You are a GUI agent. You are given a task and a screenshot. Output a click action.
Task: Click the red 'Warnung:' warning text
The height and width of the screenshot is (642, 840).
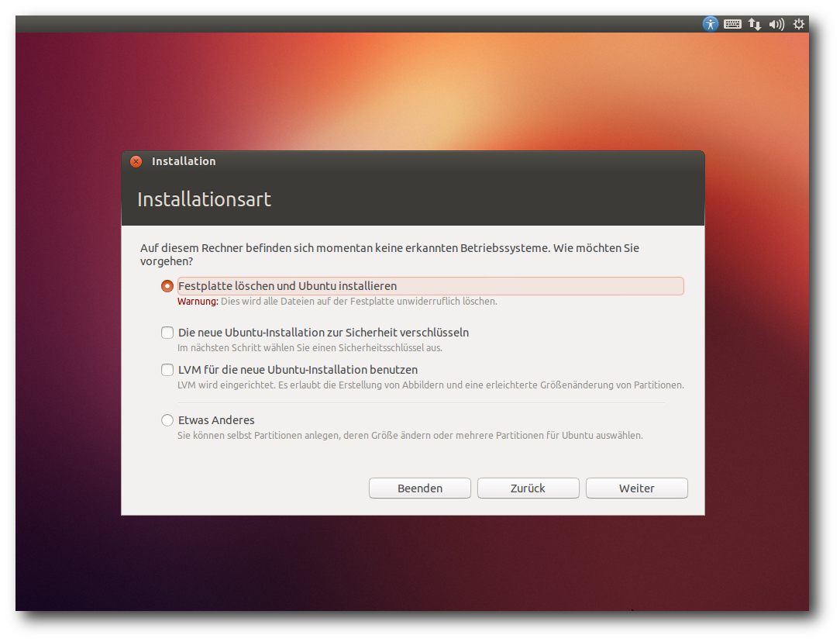point(198,302)
